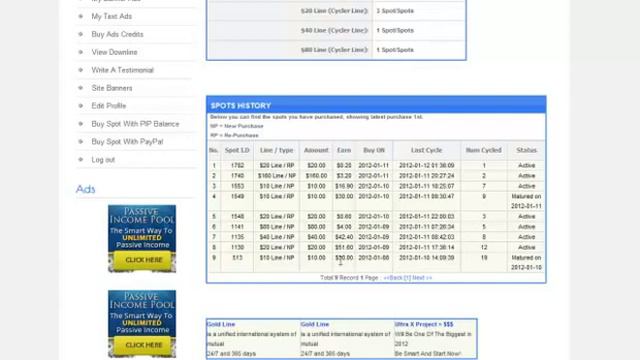Click bullet icon beside Buy Ads Credits
Image resolution: width=640 pixels, height=360 pixels.
point(80,34)
